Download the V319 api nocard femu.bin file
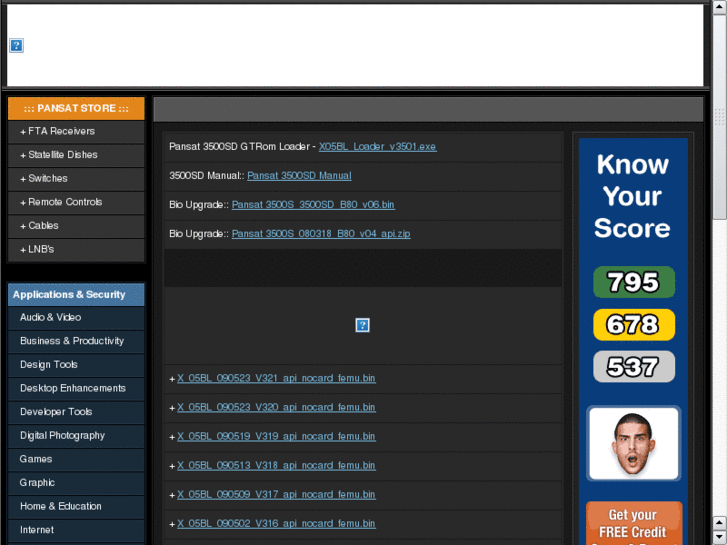 (x=276, y=437)
